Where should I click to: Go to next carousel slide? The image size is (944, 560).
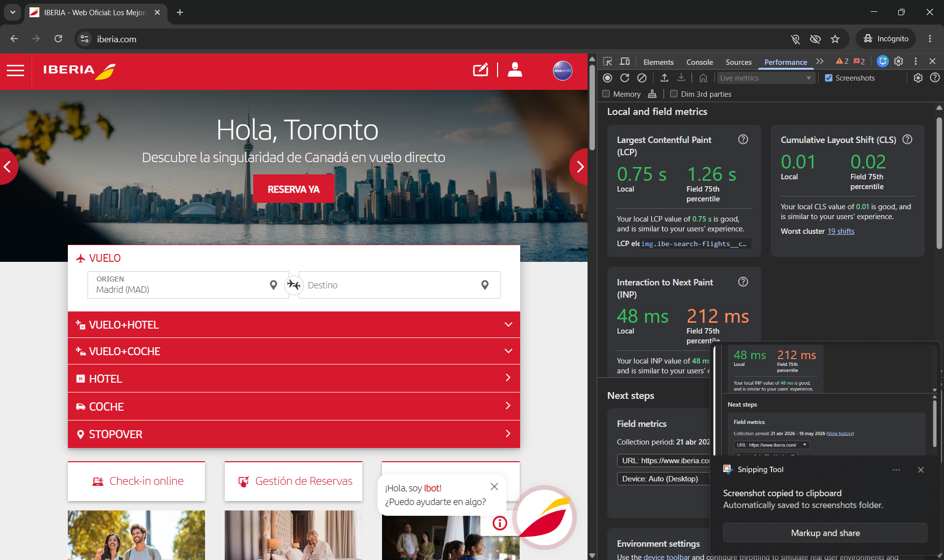pyautogui.click(x=579, y=167)
